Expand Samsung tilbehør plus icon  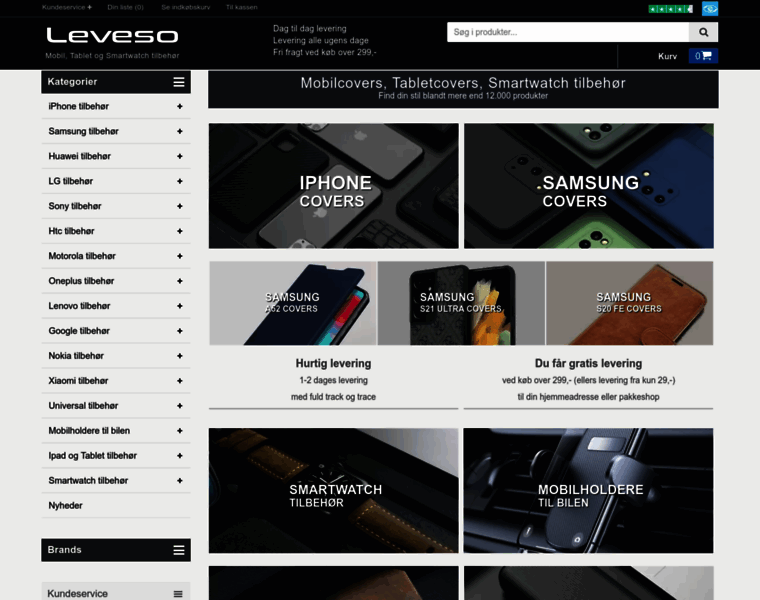(180, 131)
